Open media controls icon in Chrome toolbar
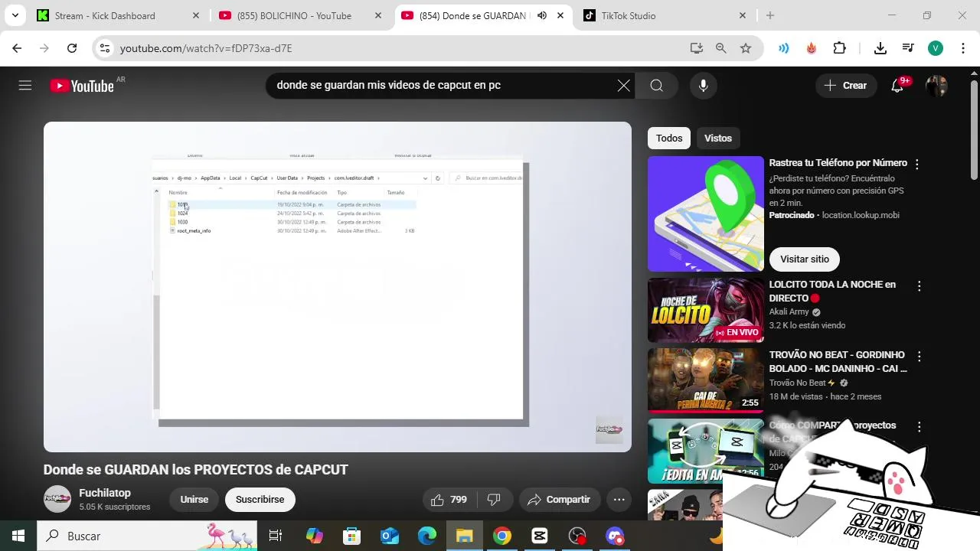The image size is (980, 551). (x=908, y=48)
